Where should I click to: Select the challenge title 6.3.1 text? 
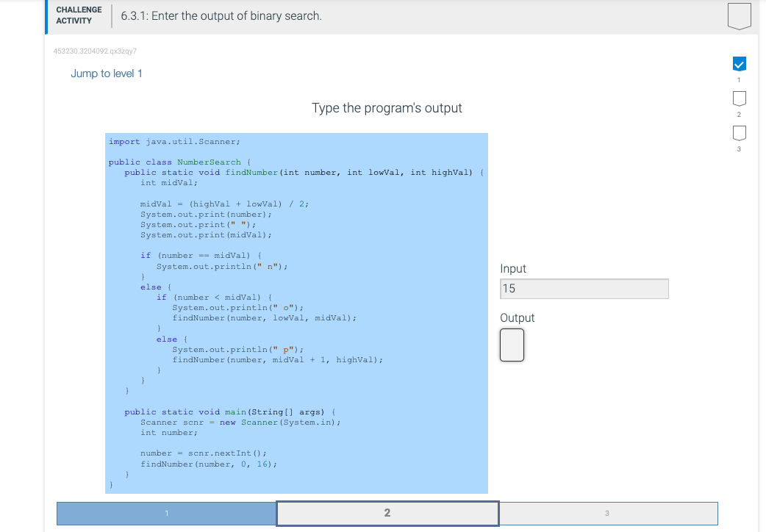[x=220, y=14]
